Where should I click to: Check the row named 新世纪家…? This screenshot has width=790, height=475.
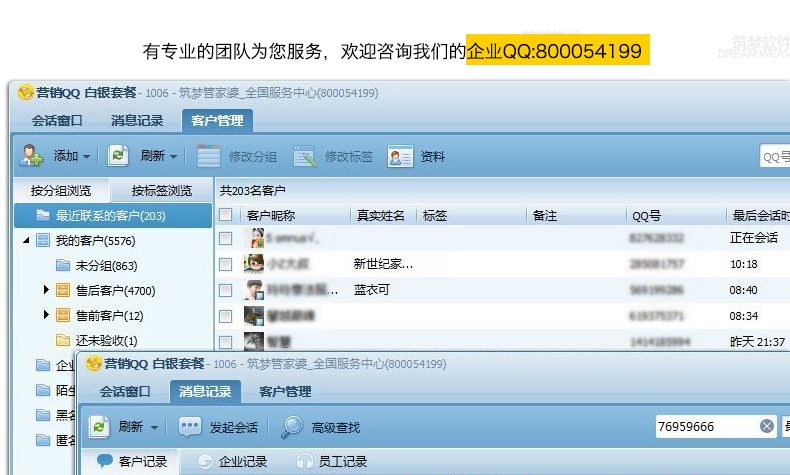[226, 264]
